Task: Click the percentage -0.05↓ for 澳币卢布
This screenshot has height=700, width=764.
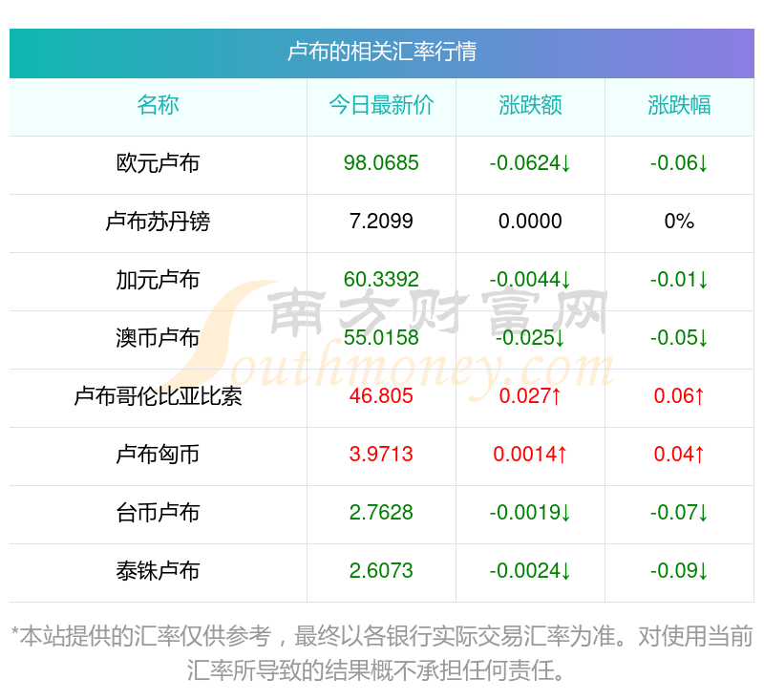Action: pyautogui.click(x=679, y=337)
